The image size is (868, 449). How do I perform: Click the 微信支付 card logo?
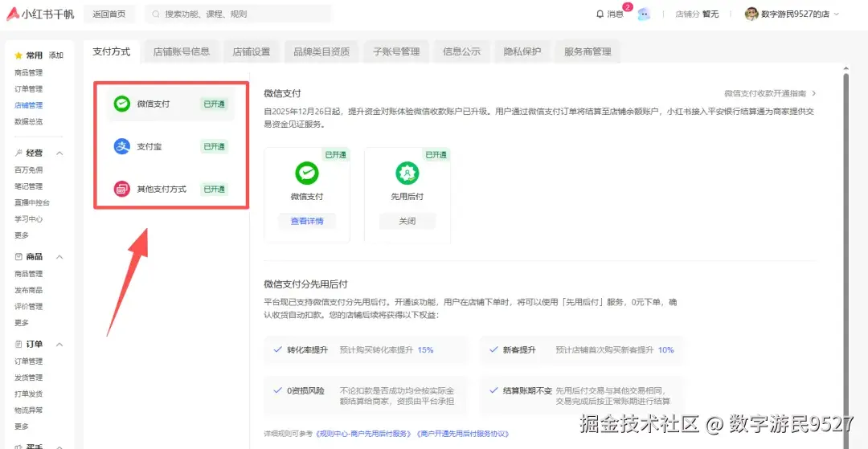click(307, 173)
